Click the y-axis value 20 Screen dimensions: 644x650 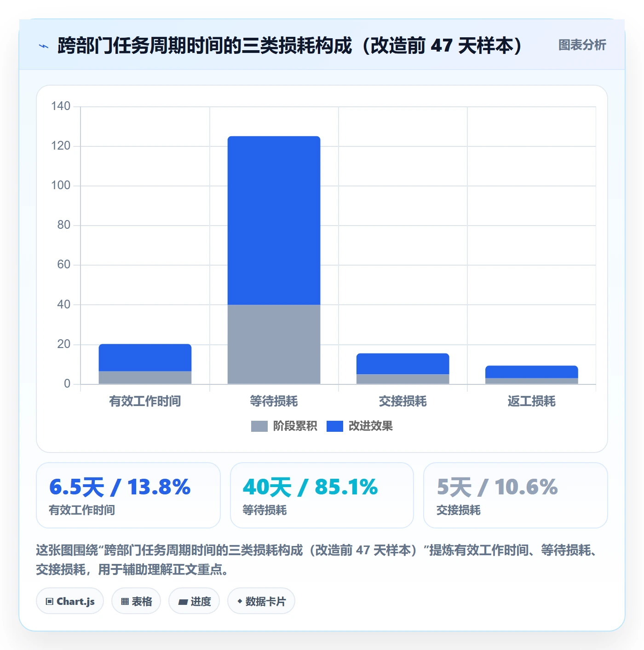click(x=63, y=344)
